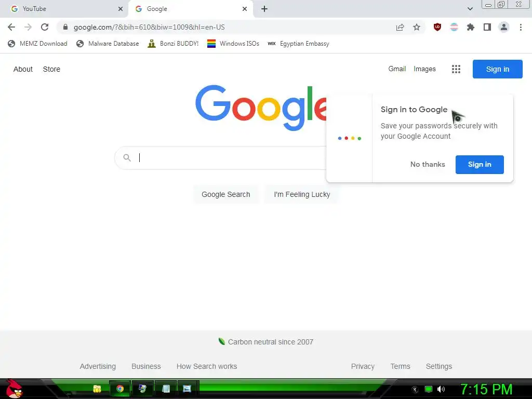This screenshot has height=399, width=532.
Task: Open the Settings footer menu
Action: click(438, 366)
